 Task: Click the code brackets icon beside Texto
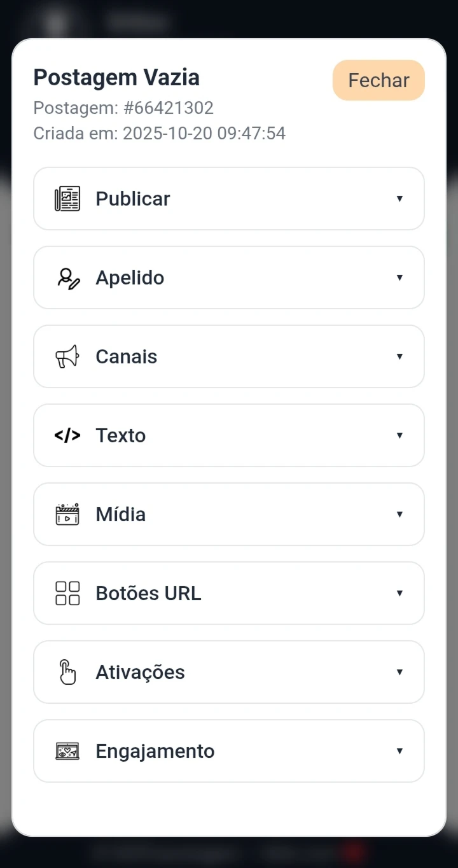click(67, 435)
